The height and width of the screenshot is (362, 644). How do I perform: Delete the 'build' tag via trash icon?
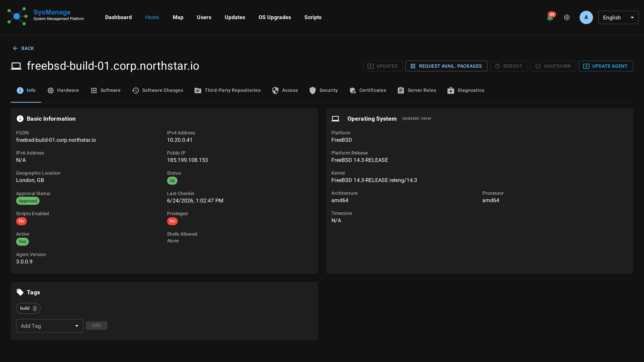coord(35,308)
